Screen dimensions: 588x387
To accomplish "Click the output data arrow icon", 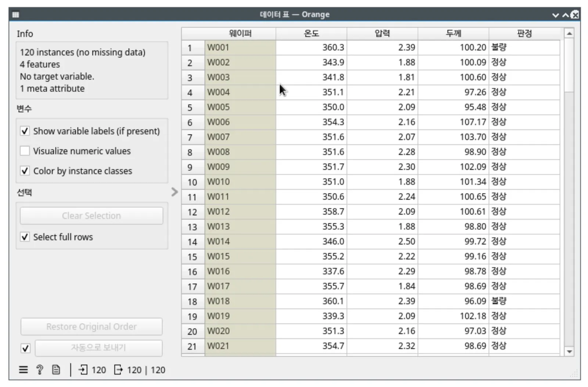I will tap(118, 370).
